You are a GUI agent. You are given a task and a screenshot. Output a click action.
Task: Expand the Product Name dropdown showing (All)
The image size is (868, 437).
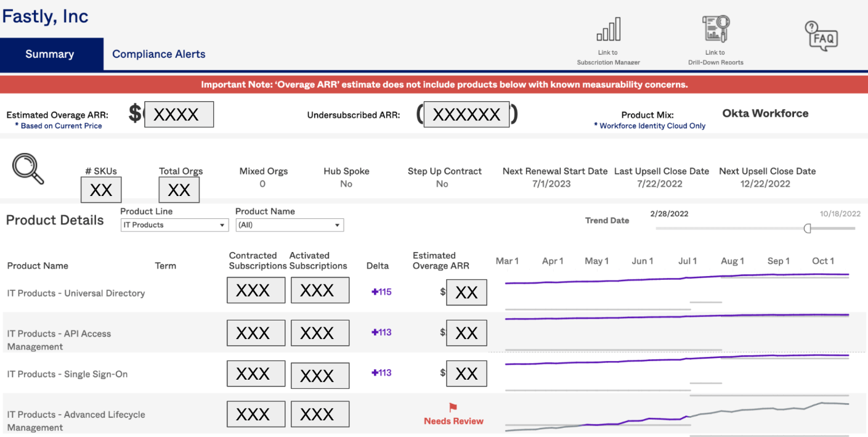pyautogui.click(x=290, y=225)
